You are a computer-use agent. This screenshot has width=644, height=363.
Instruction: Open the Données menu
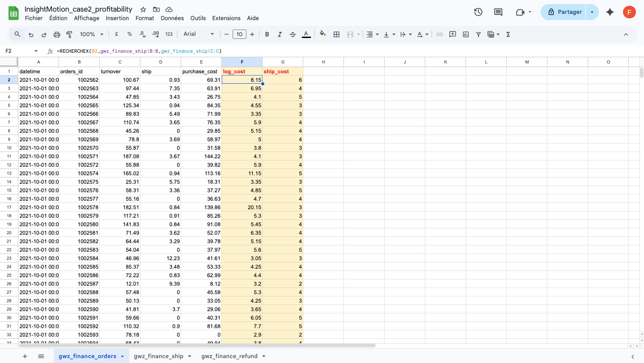172,18
